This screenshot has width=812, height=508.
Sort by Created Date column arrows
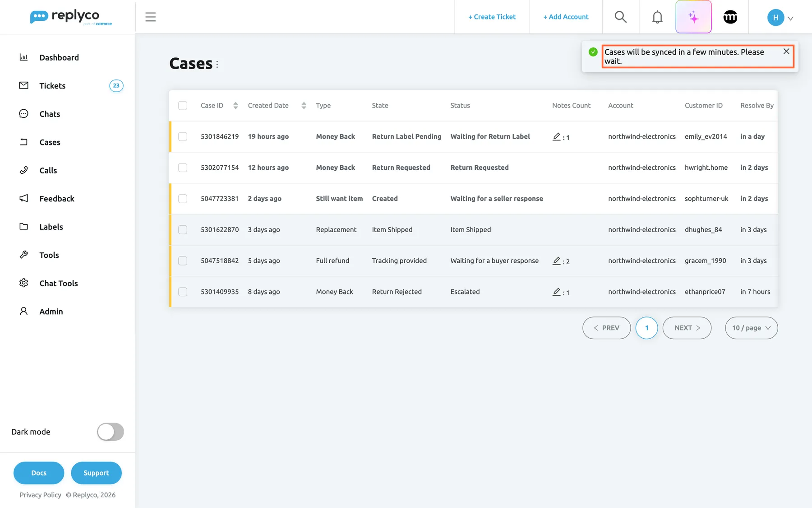click(304, 106)
